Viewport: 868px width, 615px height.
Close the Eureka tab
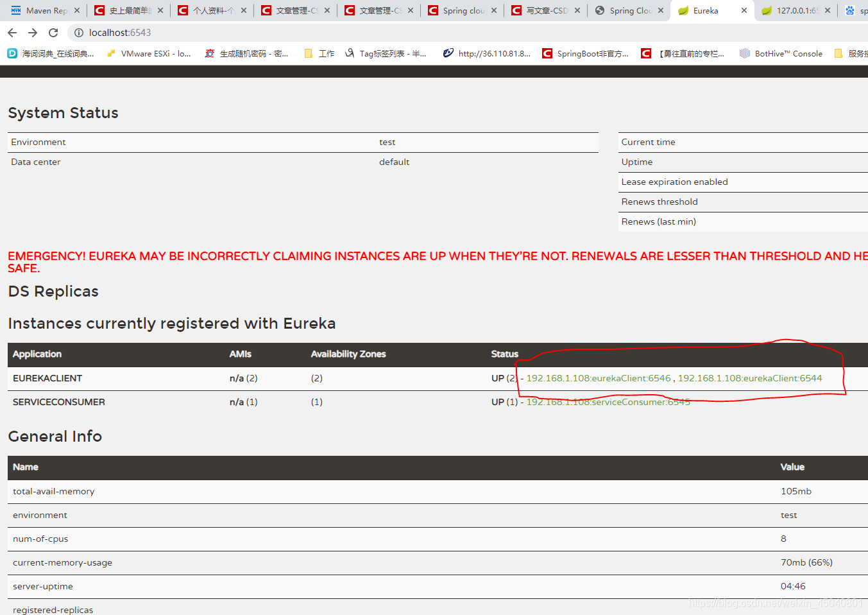pyautogui.click(x=744, y=11)
